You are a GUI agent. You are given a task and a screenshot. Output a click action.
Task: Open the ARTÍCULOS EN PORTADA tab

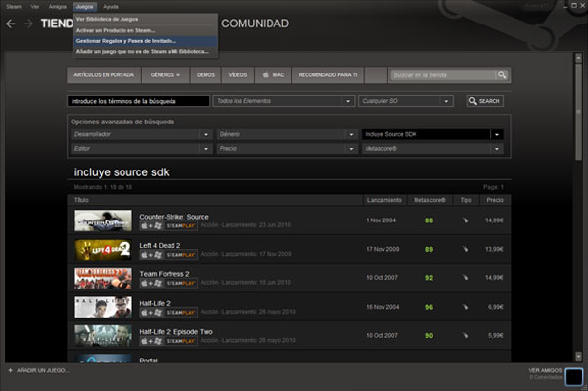tap(104, 75)
